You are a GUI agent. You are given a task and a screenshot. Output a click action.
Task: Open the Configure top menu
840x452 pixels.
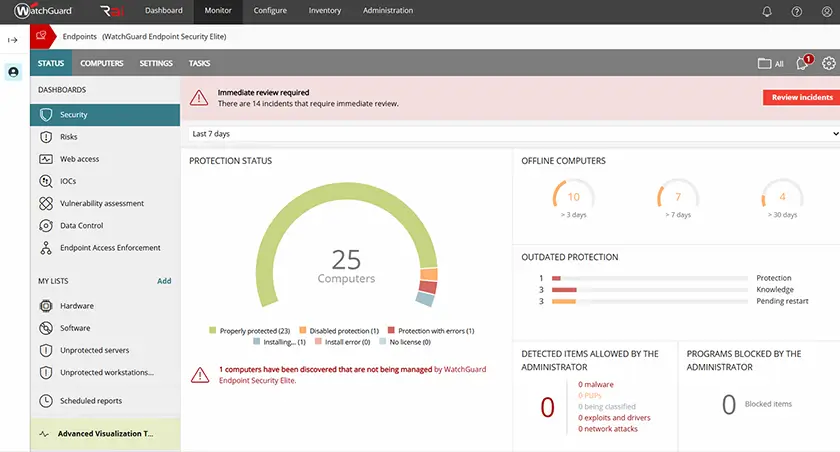(270, 11)
